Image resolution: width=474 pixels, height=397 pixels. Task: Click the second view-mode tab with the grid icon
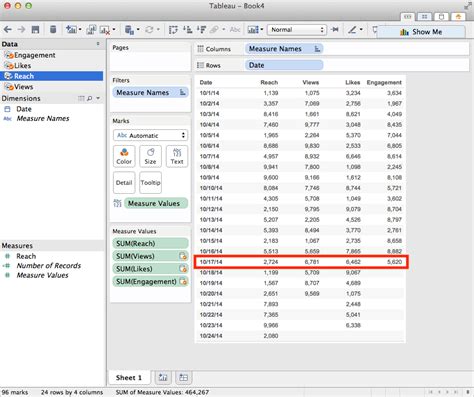pos(424,16)
